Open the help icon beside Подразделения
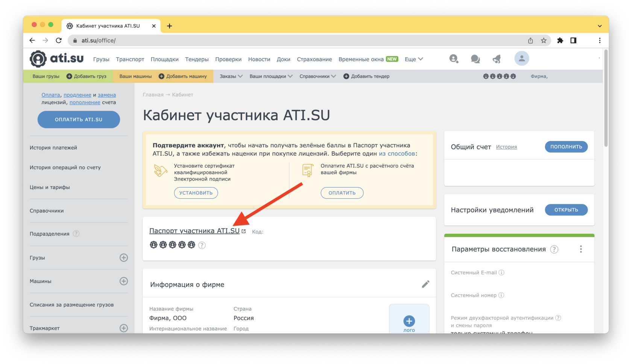632x364 pixels. click(76, 234)
